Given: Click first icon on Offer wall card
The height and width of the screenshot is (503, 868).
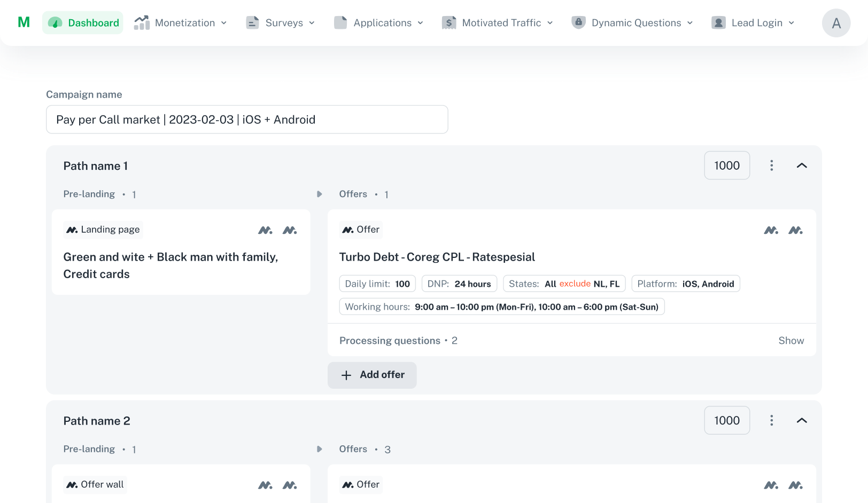Looking at the screenshot, I should pos(266,485).
